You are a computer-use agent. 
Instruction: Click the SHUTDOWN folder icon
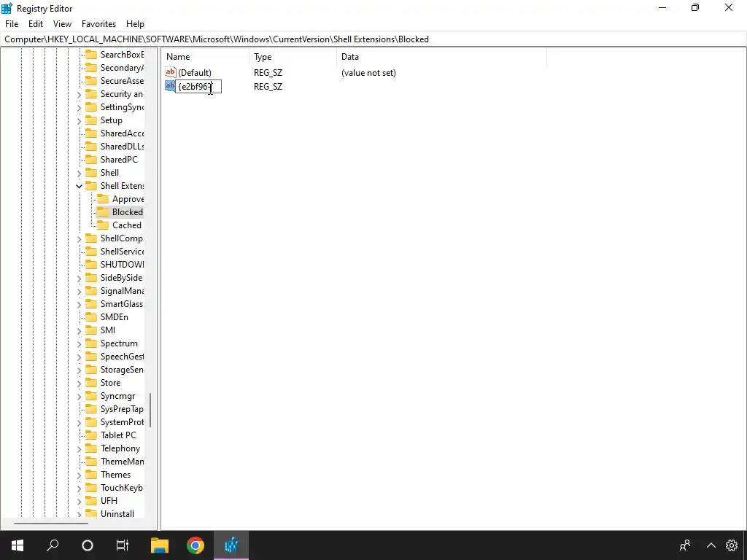[91, 264]
